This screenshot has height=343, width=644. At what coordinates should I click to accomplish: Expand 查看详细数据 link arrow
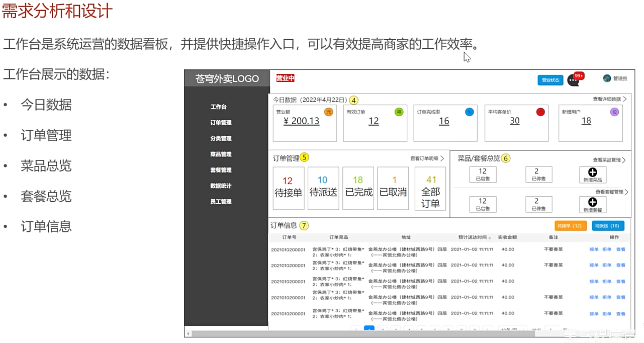pos(625,99)
